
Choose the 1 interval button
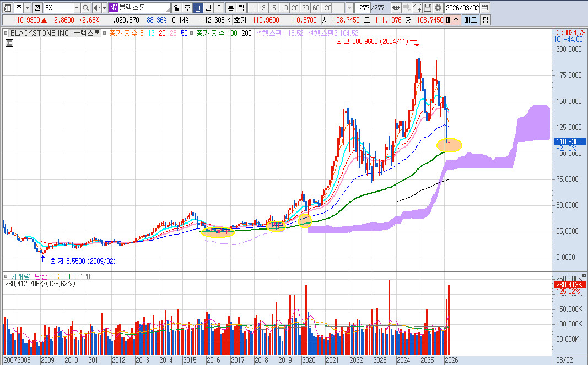[253, 8]
